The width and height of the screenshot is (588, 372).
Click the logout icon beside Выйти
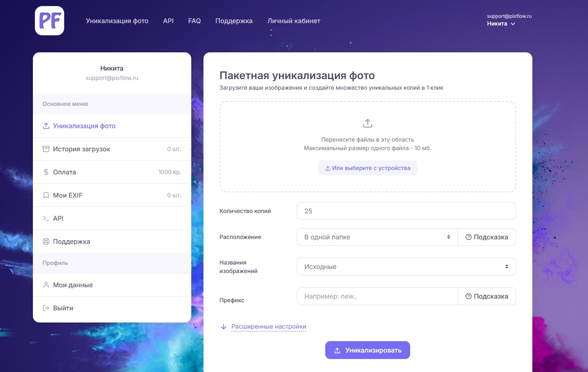(x=46, y=308)
